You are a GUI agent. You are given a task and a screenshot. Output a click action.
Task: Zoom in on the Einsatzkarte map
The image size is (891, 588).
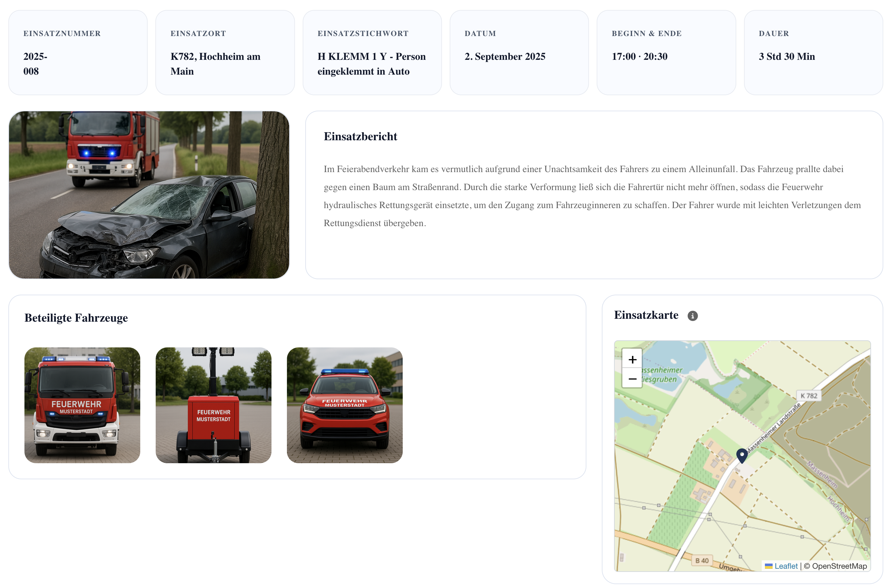click(632, 359)
